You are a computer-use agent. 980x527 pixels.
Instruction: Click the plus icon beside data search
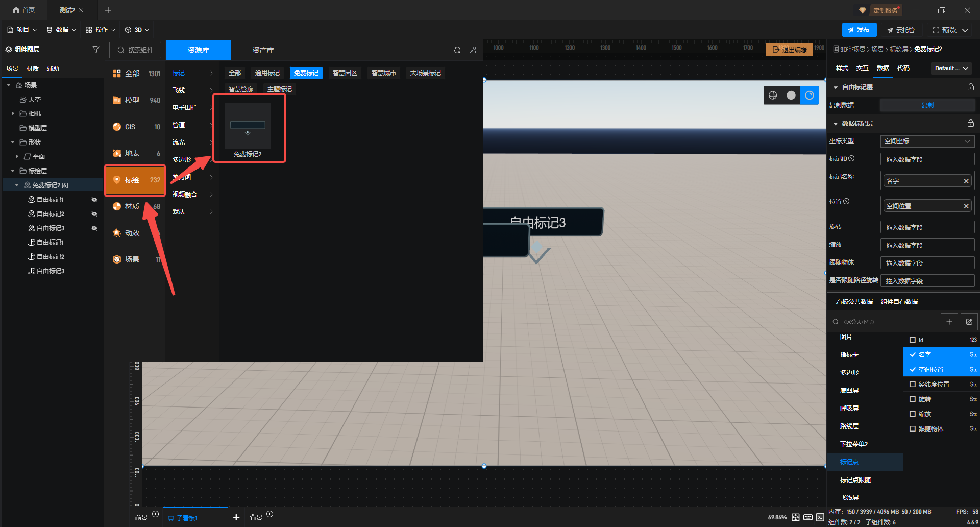point(949,322)
